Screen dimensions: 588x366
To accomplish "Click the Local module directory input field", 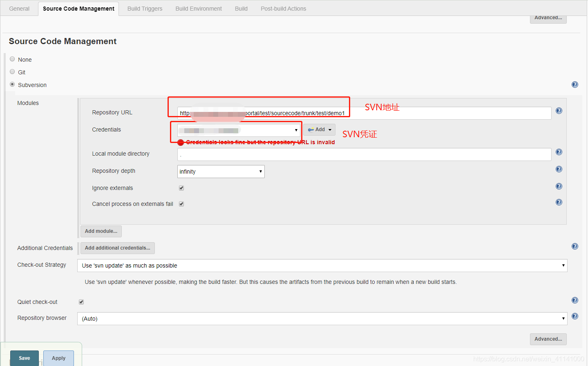I will coord(364,154).
